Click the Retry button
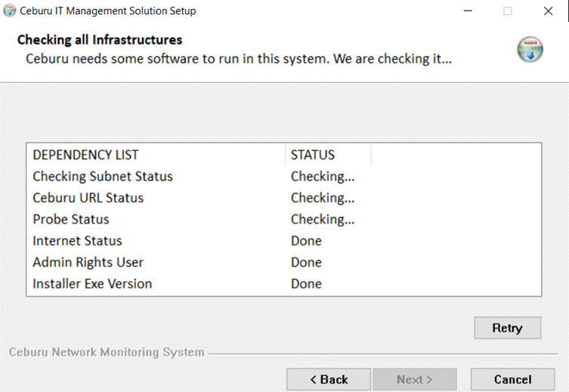 pyautogui.click(x=507, y=328)
